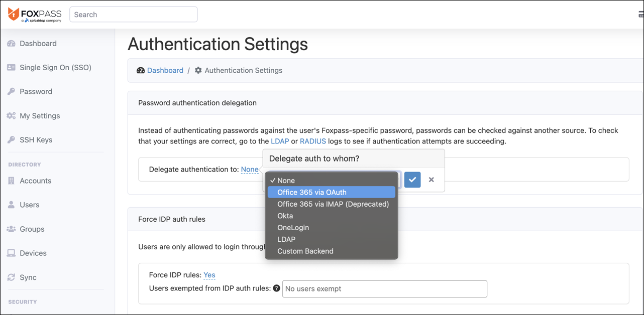Select Okta as delegate auth
Screen dimensions: 644x315
(332, 216)
